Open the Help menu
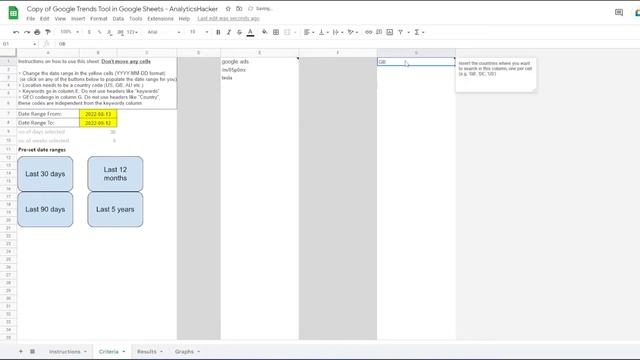 (184, 19)
